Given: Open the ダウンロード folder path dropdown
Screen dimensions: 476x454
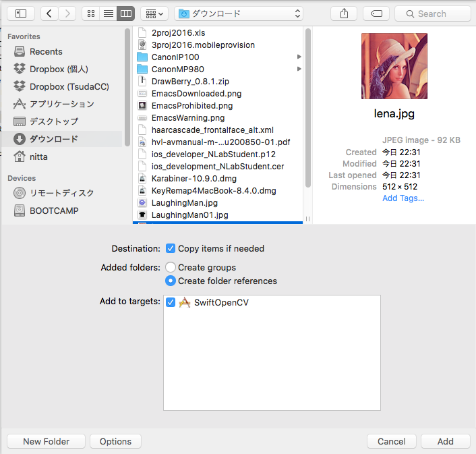Looking at the screenshot, I should (239, 13).
